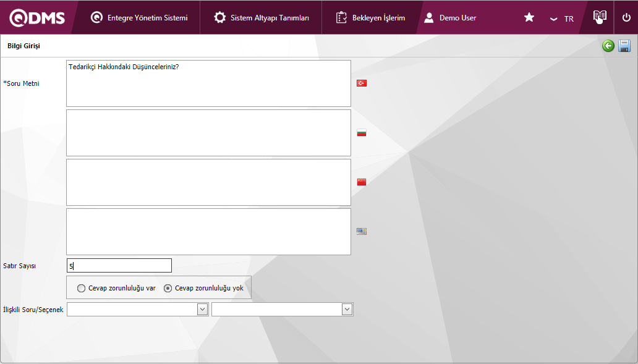Select 'Cevap zorunluluğu var' radio button
This screenshot has height=364, width=638.
pos(82,288)
